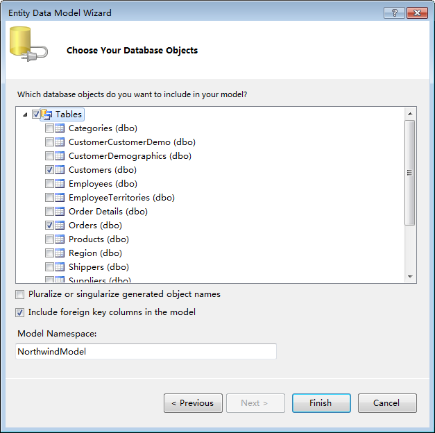Viewport: 435px width, 433px height.
Task: Click the table icon beside Employees (dbo)
Action: (60, 184)
